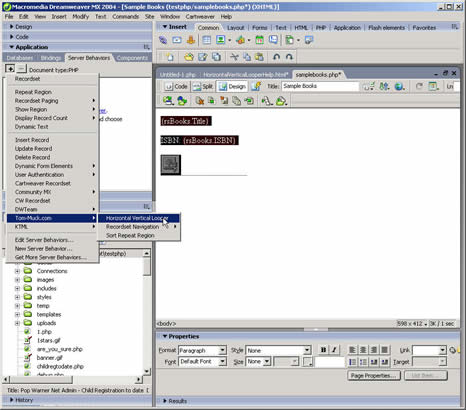The height and width of the screenshot is (410, 466).
Task: Toggle Align Center in Properties panel
Action: (363, 350)
